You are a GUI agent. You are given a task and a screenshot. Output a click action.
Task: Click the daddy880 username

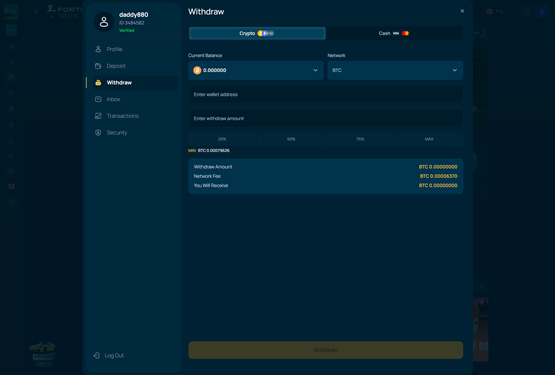pyautogui.click(x=133, y=15)
